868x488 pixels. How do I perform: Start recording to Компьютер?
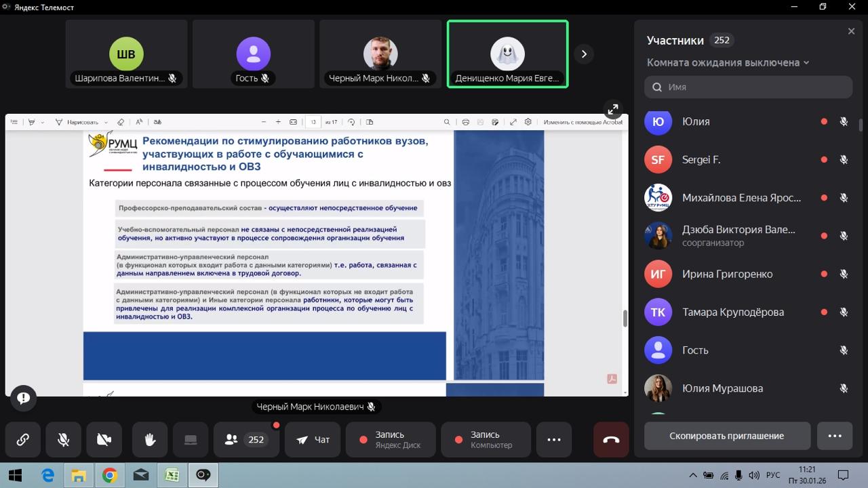pos(486,440)
